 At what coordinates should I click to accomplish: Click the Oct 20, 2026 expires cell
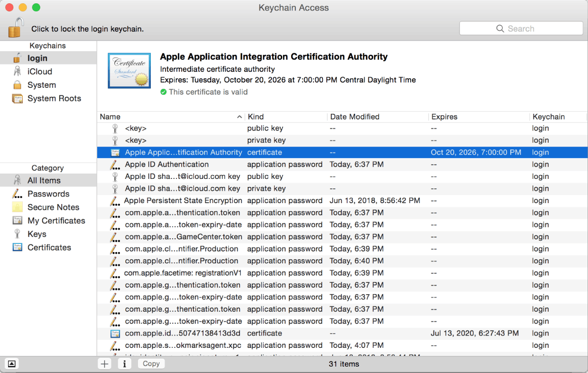coord(476,152)
